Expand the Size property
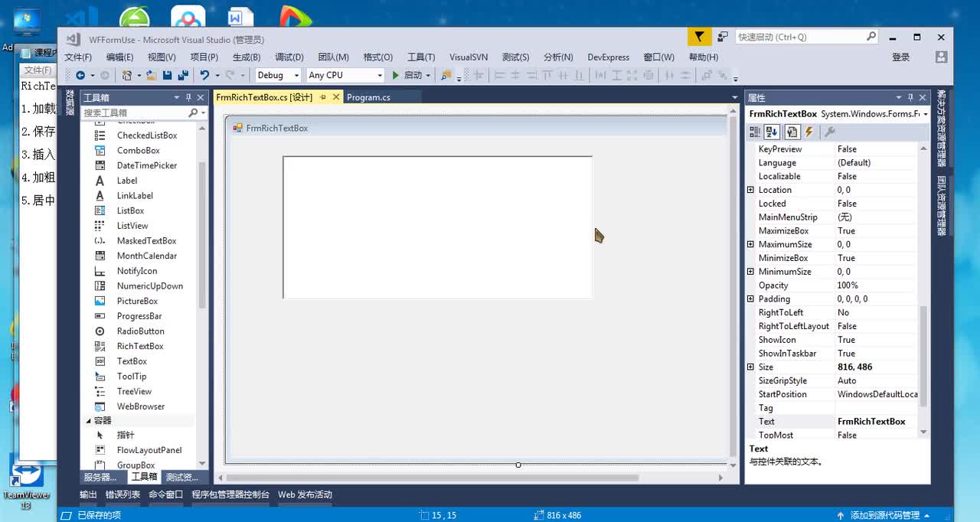Viewport: 980px width, 522px height. (x=750, y=367)
